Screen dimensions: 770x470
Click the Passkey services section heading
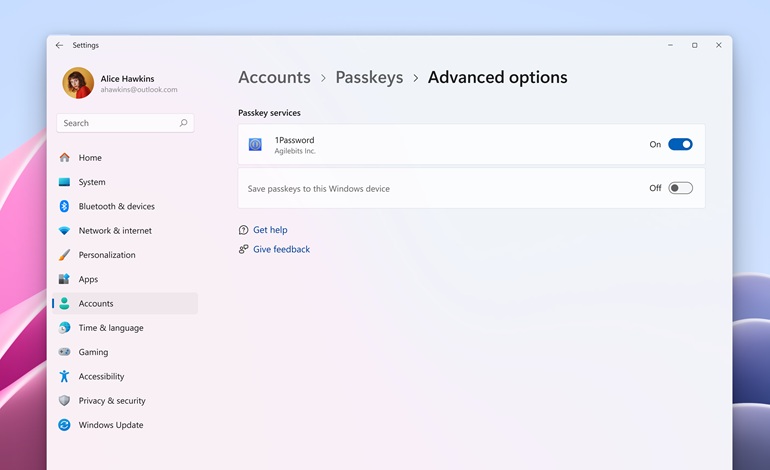pyautogui.click(x=269, y=113)
